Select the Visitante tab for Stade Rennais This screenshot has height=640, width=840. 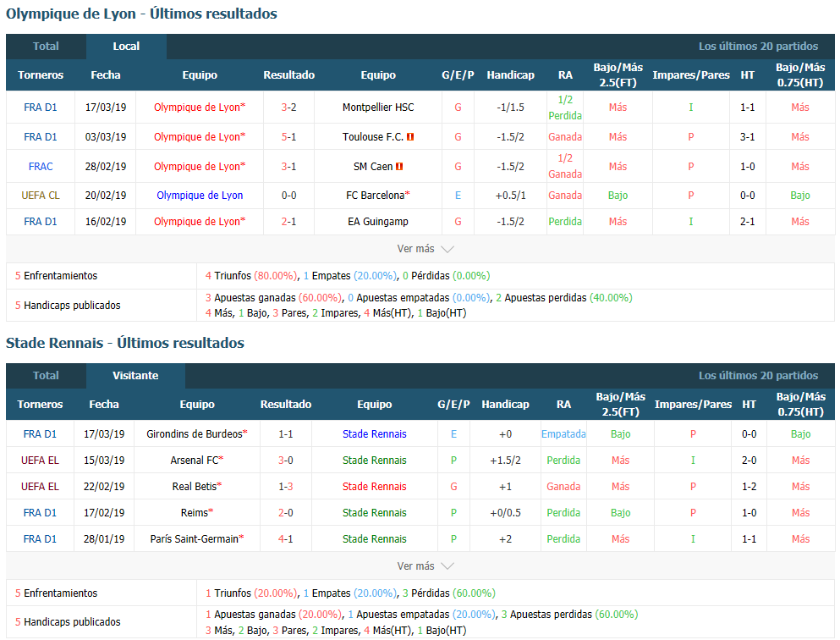tap(135, 376)
